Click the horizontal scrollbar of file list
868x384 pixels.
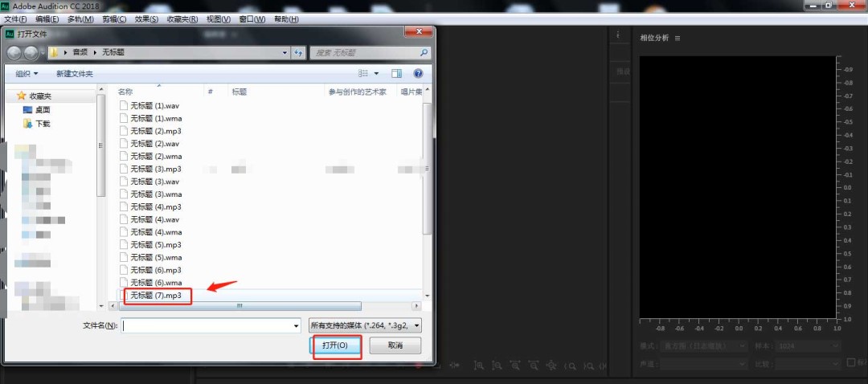[240, 306]
